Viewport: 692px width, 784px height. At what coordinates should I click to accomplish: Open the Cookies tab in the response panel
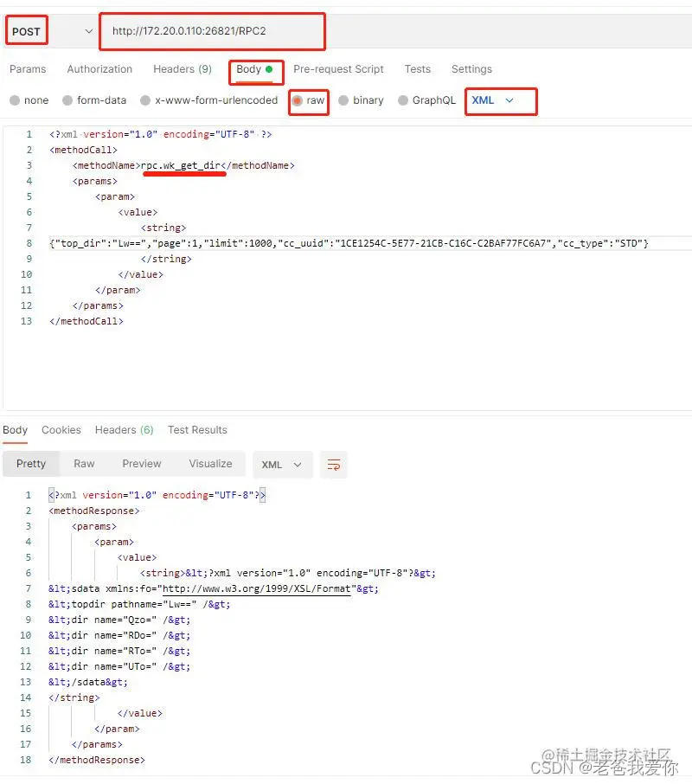61,429
